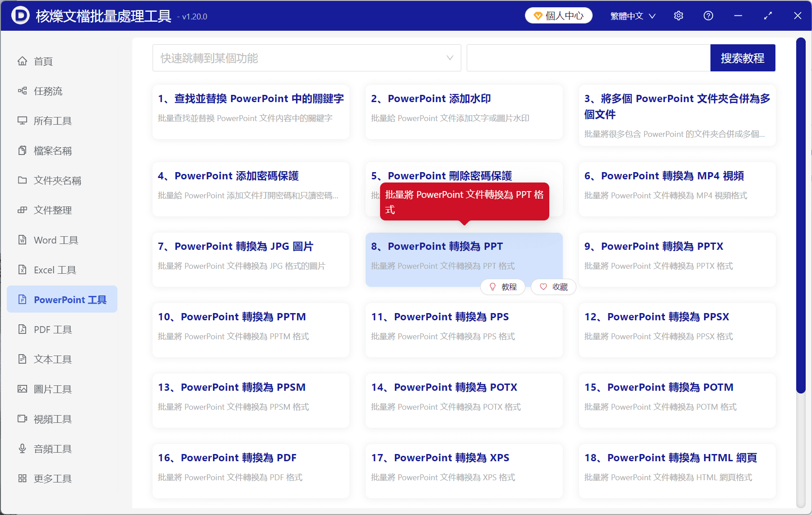Screen dimensions: 812x515
Task: Click the 搜索教程 search button
Action: (x=742, y=58)
